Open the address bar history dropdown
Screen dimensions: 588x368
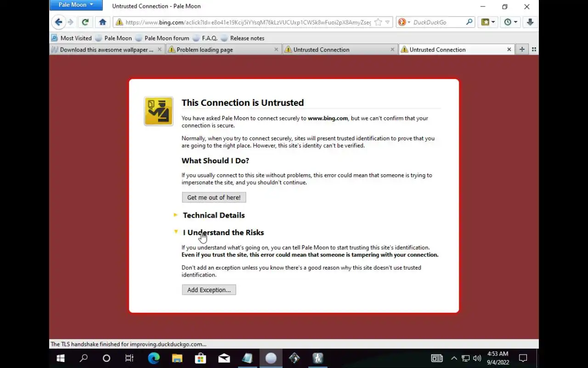coord(387,22)
